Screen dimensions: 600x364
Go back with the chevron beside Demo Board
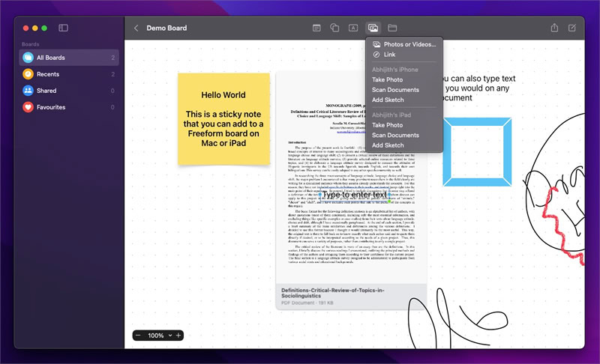pyautogui.click(x=136, y=28)
